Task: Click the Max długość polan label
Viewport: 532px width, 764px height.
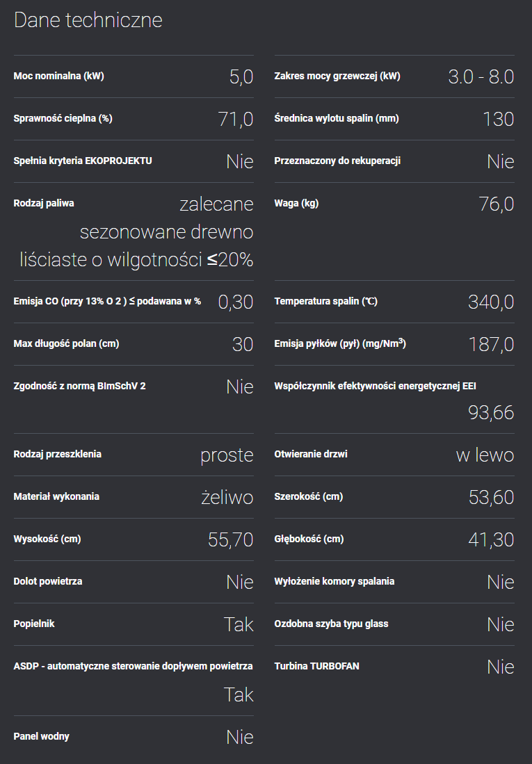Action: pyautogui.click(x=66, y=343)
